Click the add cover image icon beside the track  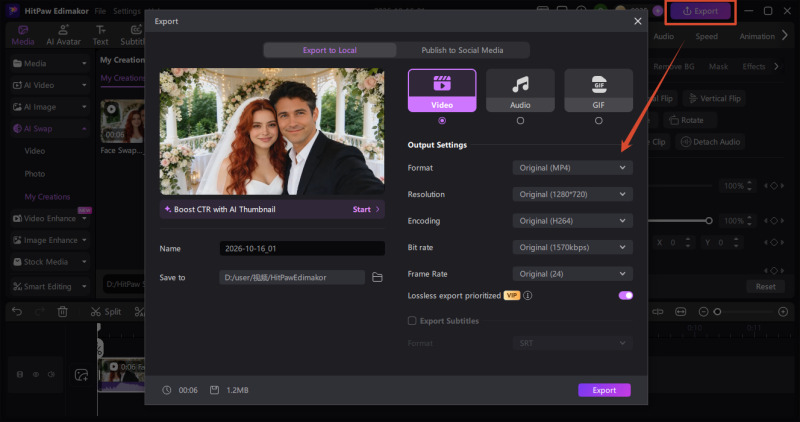click(x=81, y=375)
